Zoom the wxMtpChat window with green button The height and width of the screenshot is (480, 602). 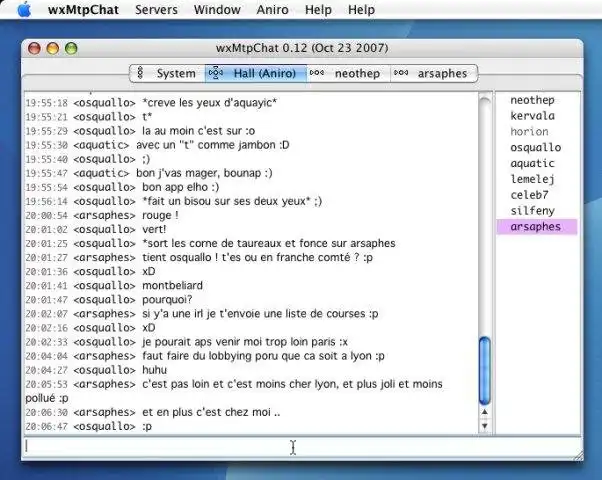[71, 48]
